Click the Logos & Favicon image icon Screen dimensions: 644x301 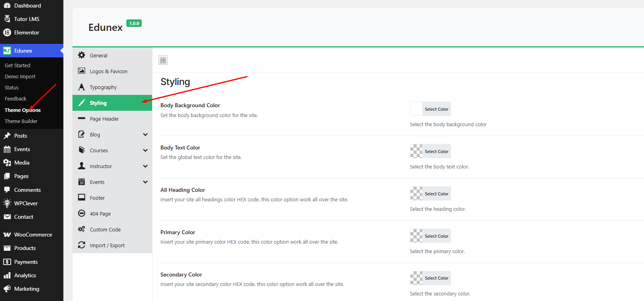(82, 71)
